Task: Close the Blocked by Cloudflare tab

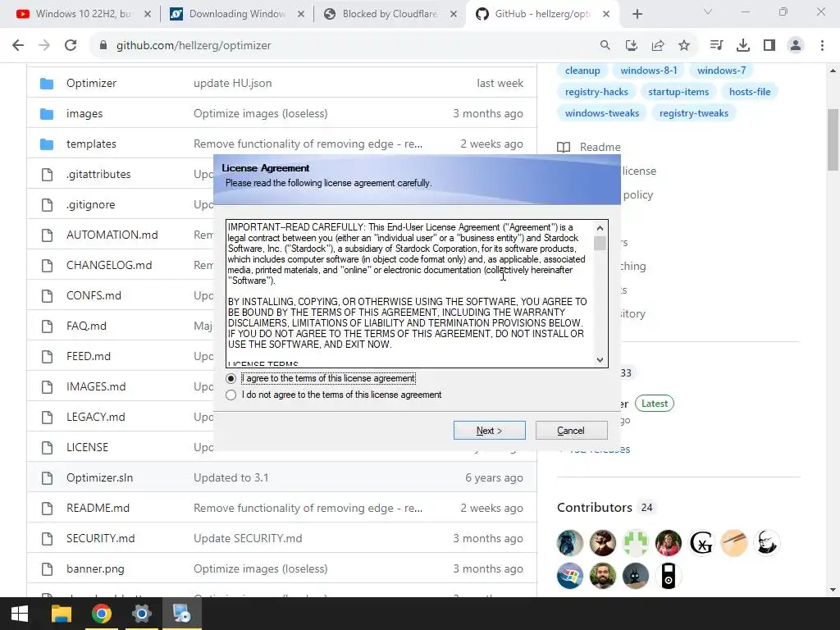Action: (454, 15)
